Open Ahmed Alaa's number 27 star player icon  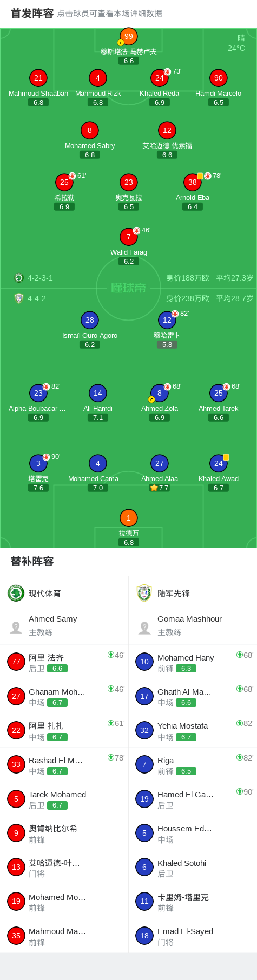160,463
